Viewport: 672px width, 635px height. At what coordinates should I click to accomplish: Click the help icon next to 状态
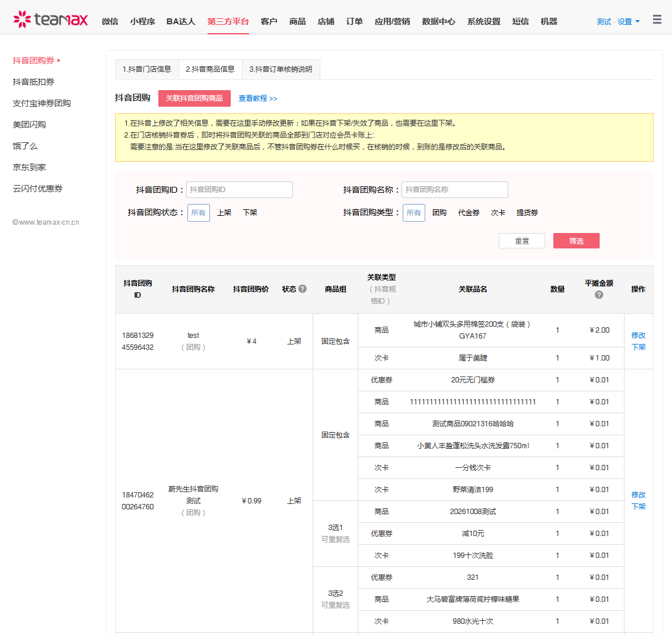point(302,289)
